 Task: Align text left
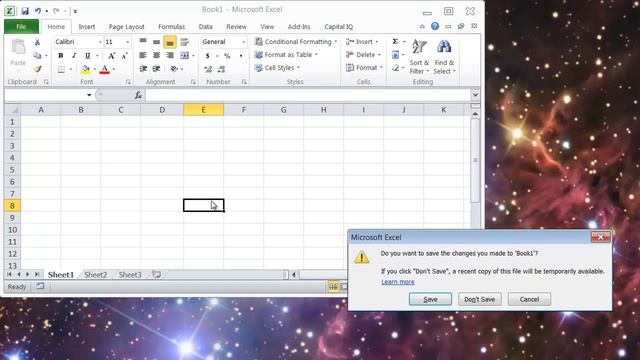point(143,56)
